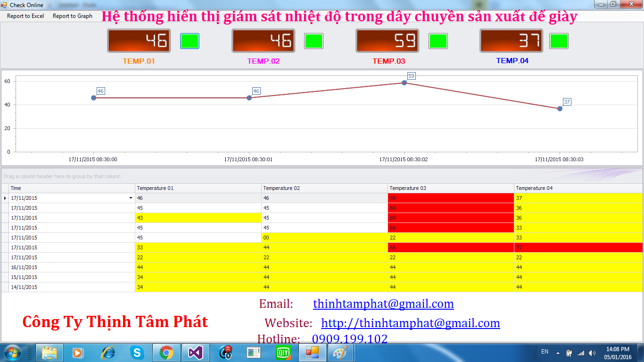Click the graph data point labeled 59
Viewport: 644px width, 362px height.
pos(405,83)
